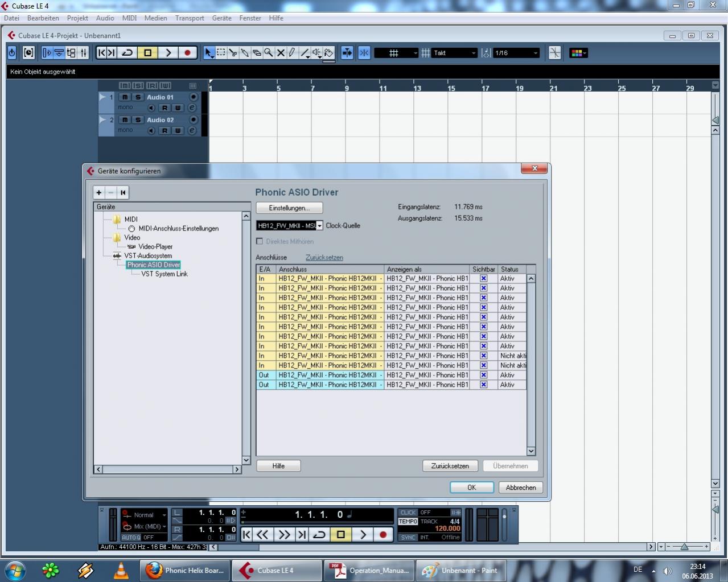This screenshot has height=582, width=728.
Task: Mute the Audio 01 track
Action: (x=125, y=97)
